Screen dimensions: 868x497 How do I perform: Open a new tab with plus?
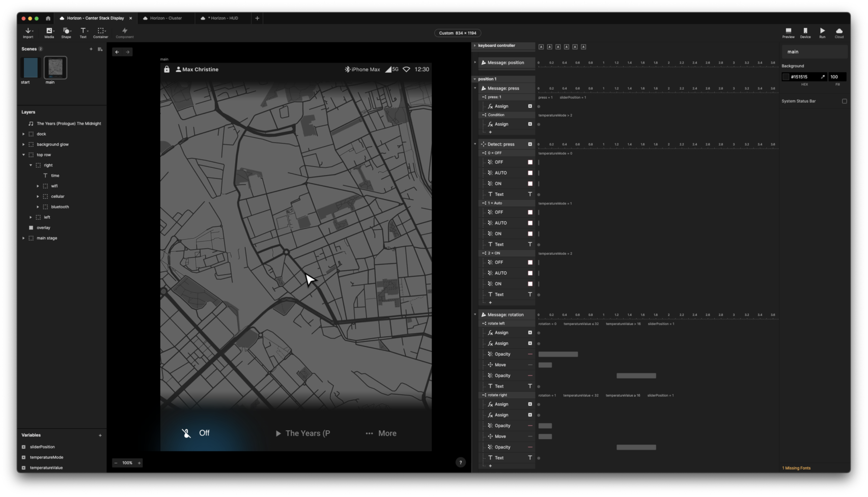pos(257,18)
